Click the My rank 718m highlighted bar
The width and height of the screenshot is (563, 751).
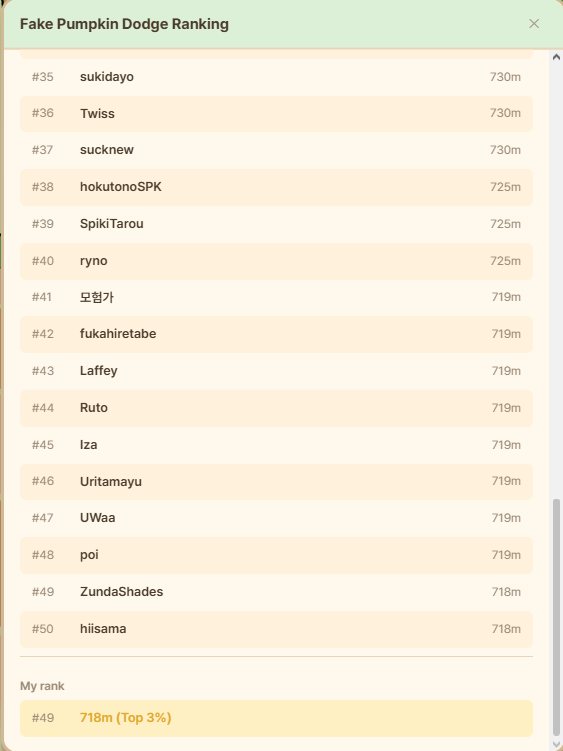[x=276, y=718]
